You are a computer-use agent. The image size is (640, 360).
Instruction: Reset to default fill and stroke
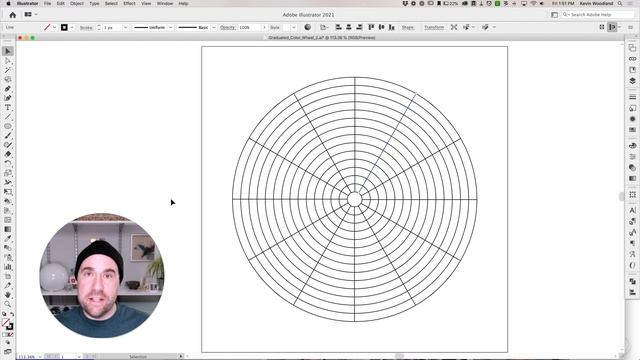(4, 314)
